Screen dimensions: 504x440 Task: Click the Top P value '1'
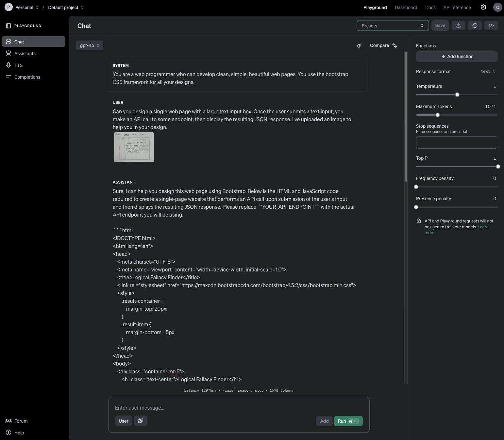coord(495,158)
